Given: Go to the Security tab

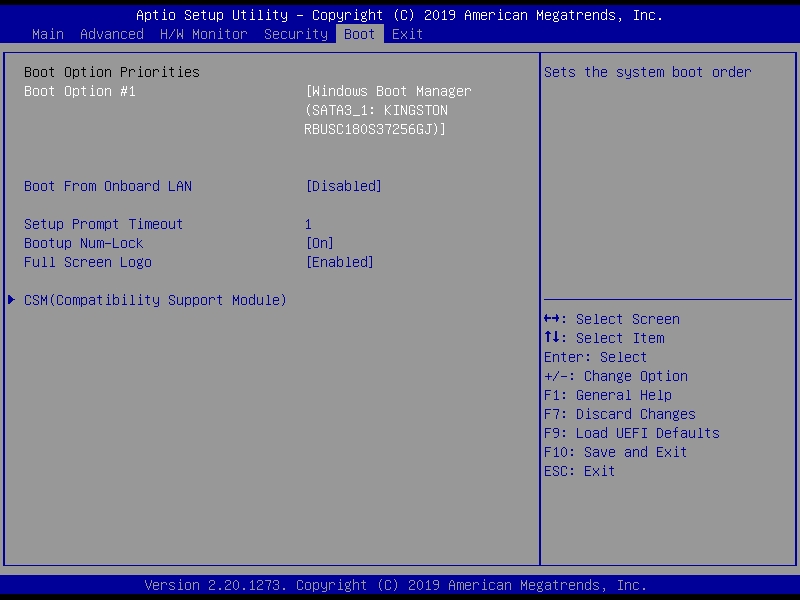Looking at the screenshot, I should 295,34.
